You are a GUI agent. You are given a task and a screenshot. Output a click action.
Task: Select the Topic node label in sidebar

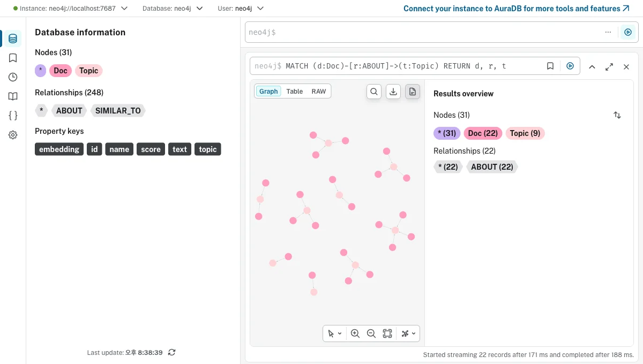(89, 71)
